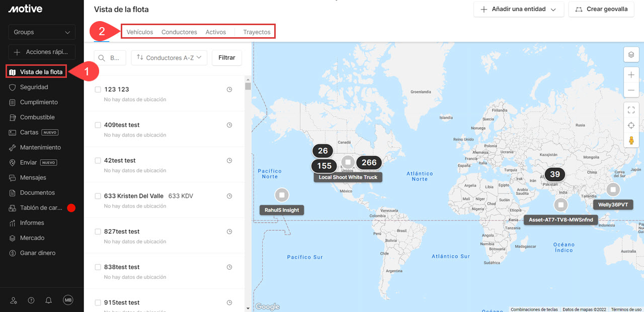Check the 42test test checkbox
This screenshot has height=312, width=644.
coord(98,161)
